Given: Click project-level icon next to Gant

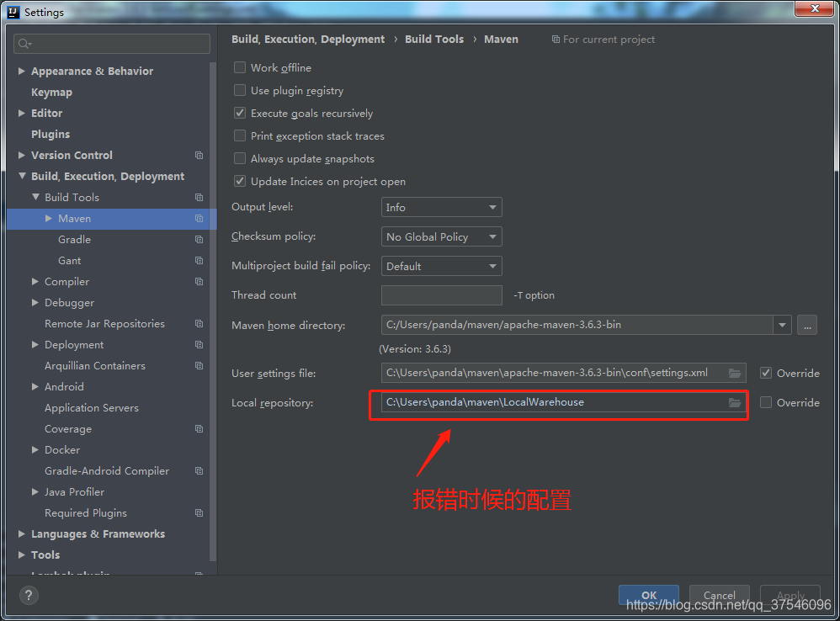Looking at the screenshot, I should click(199, 261).
